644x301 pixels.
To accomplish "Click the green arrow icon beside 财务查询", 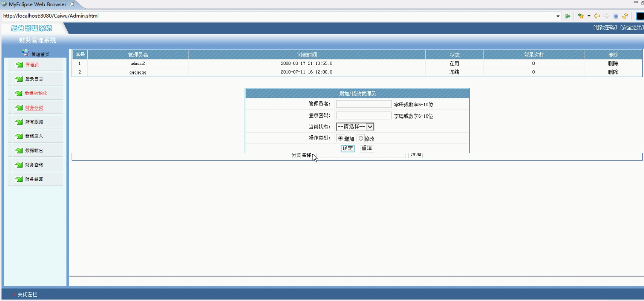I will tap(19, 165).
